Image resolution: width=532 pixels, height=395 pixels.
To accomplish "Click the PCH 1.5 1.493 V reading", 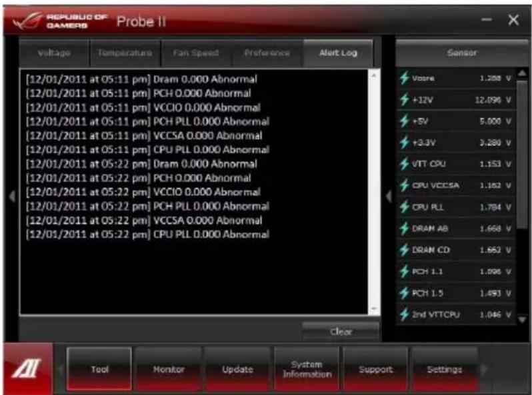I will pyautogui.click(x=495, y=293).
